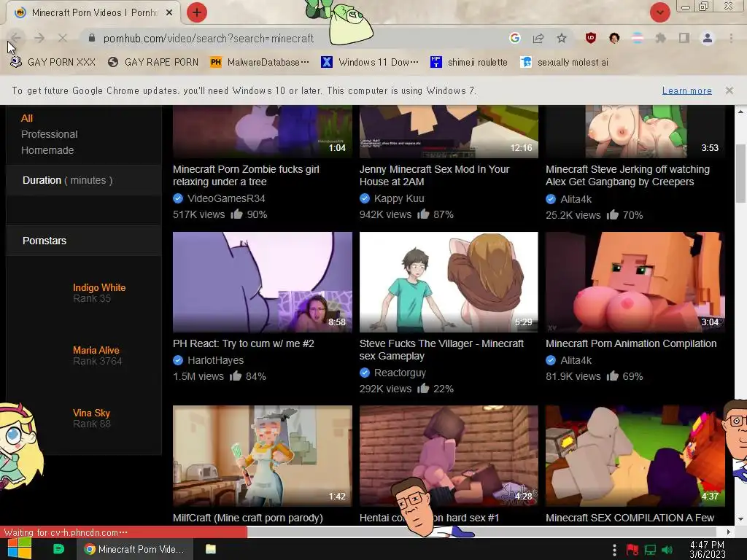Select the Homemade production filter
Viewport: 747px width, 560px height.
pyautogui.click(x=47, y=150)
